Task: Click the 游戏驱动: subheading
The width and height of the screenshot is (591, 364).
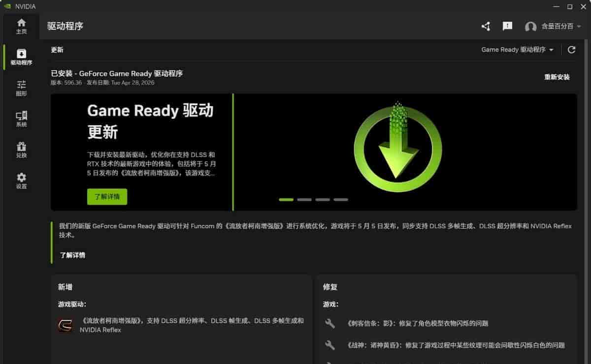Action: [x=72, y=304]
